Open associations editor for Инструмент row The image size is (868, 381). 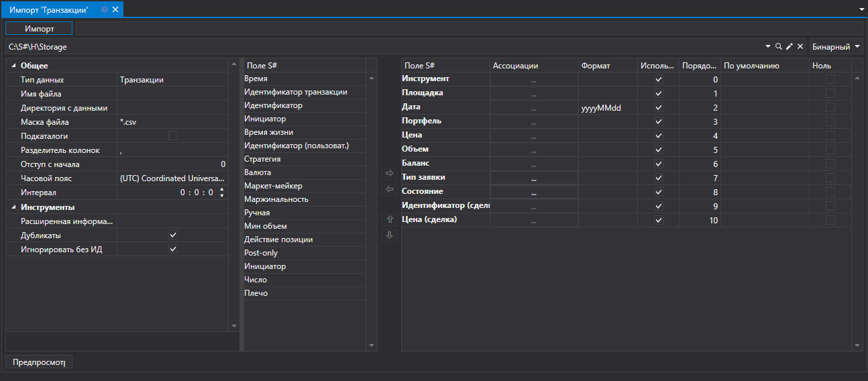click(534, 79)
